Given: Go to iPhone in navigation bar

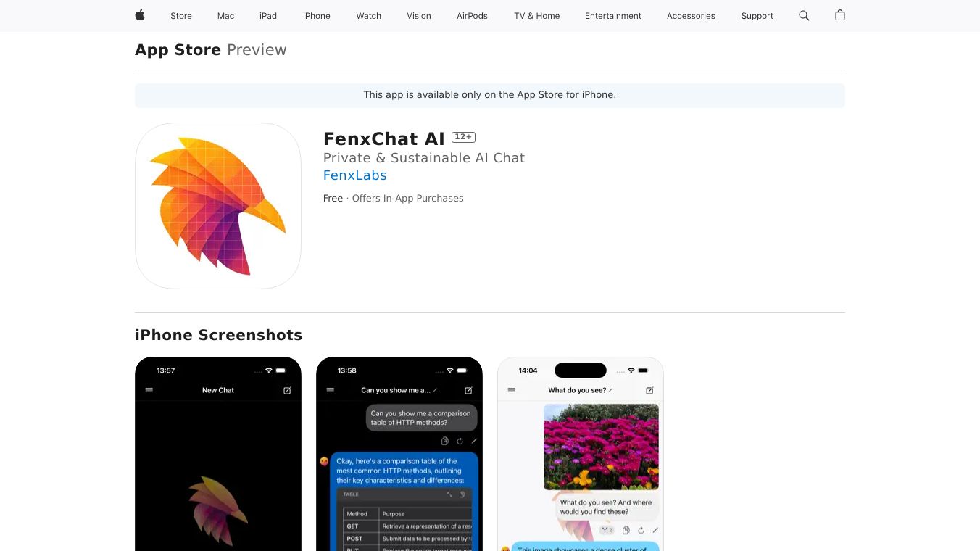Looking at the screenshot, I should 317,16.
